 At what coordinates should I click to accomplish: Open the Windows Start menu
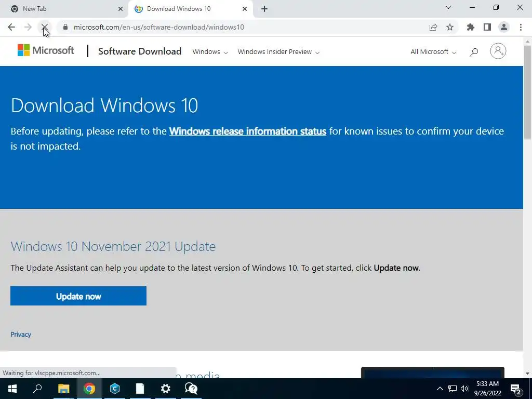[12, 389]
